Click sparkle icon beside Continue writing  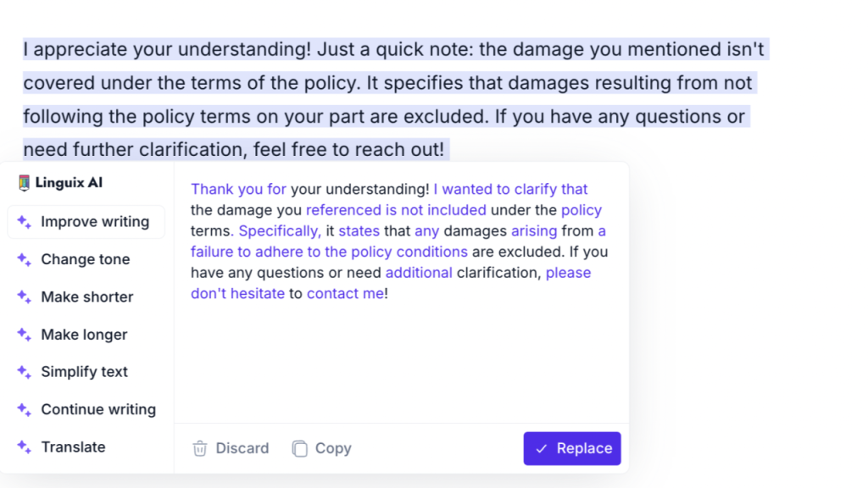point(24,409)
